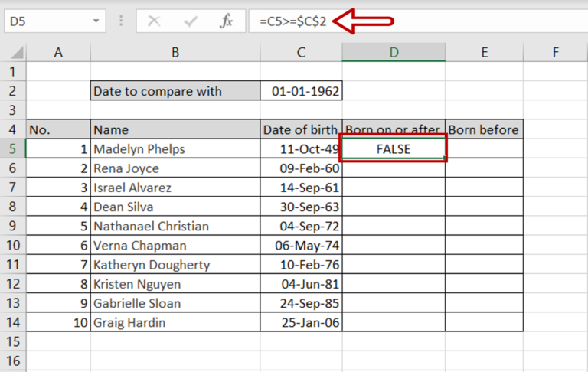
Task: Click the Name Box showing D5
Action: point(44,21)
